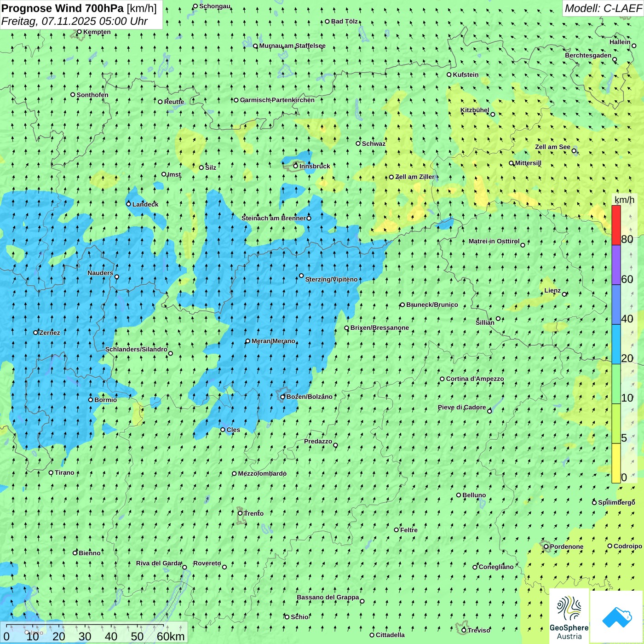The width and height of the screenshot is (644, 644).
Task: Click the 'Reutte' label
Action: point(174,102)
